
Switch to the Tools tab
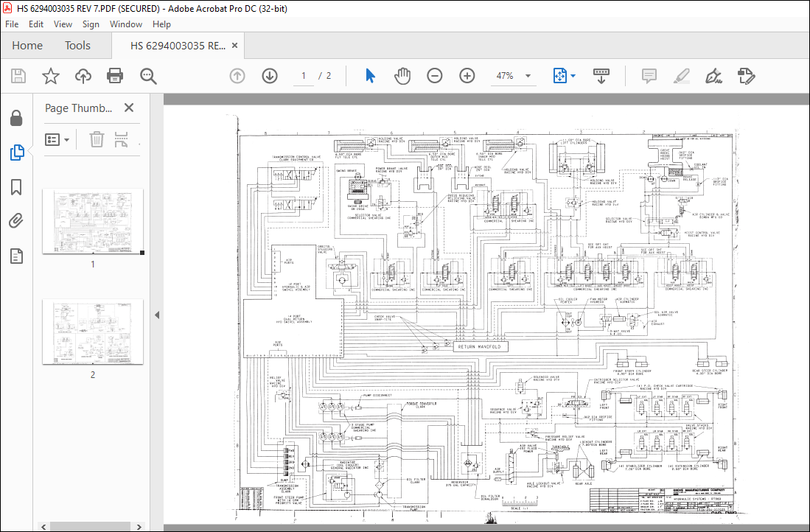77,46
